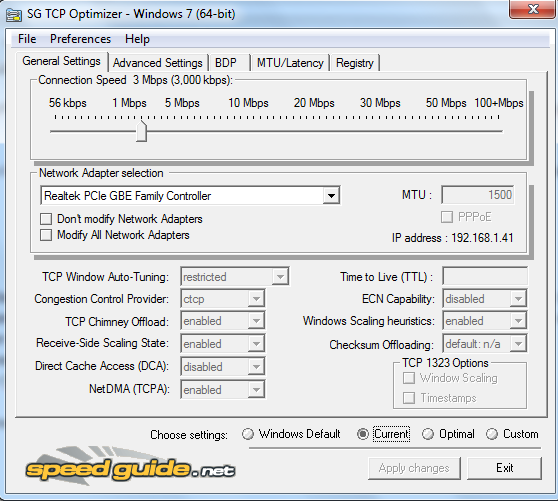
Task: Click the speedguide.net logo
Action: 130,467
